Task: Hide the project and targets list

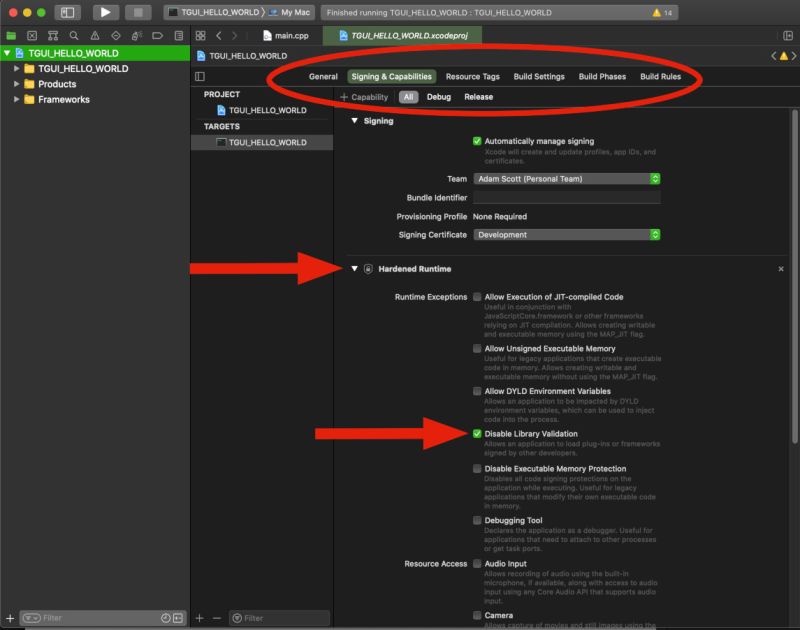Action: pos(200,77)
